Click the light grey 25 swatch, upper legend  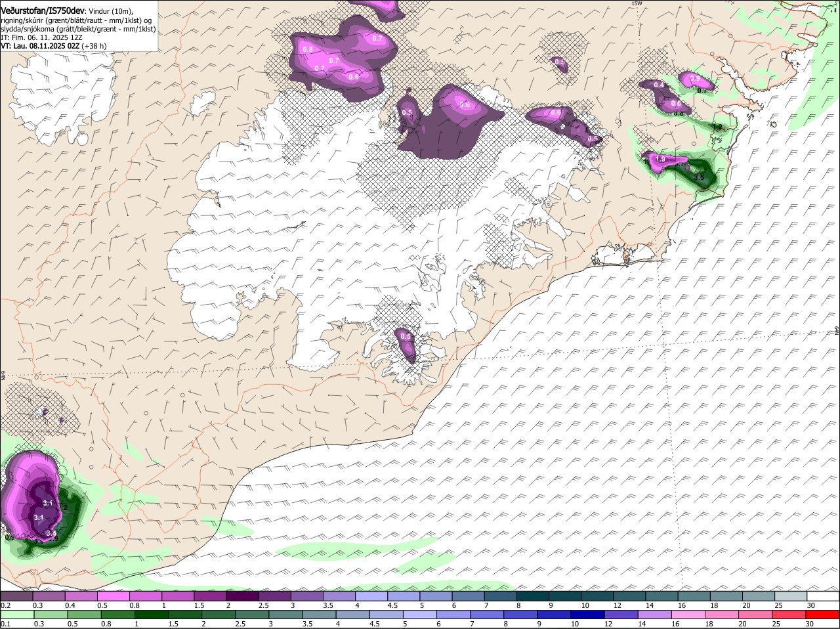pos(791,596)
